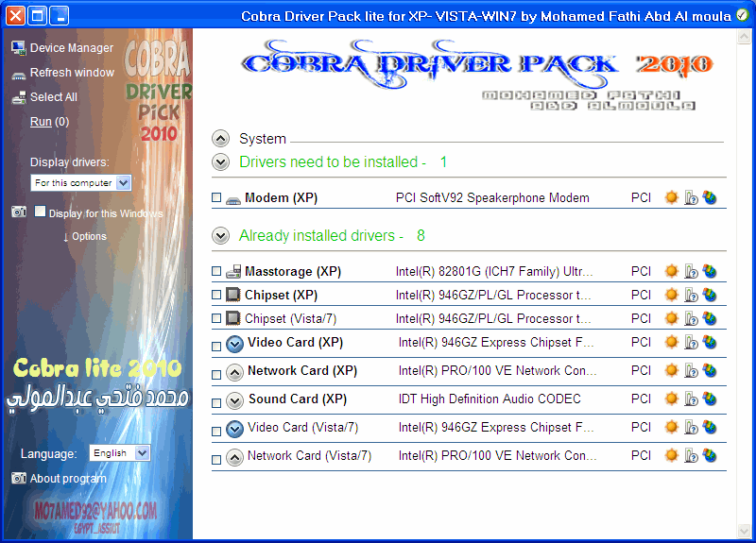Click the Windows globe icon for Network Card (XP)
The width and height of the screenshot is (756, 543).
pos(710,371)
